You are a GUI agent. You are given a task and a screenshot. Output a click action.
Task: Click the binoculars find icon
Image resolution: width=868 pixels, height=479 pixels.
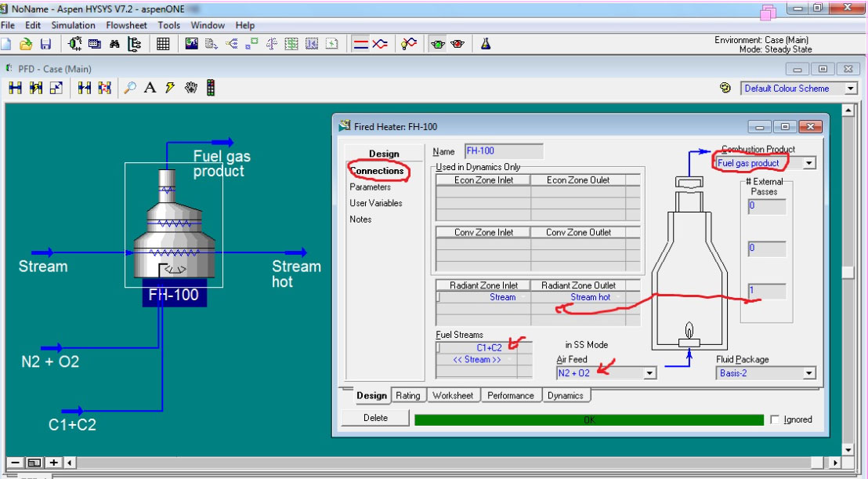pos(114,44)
